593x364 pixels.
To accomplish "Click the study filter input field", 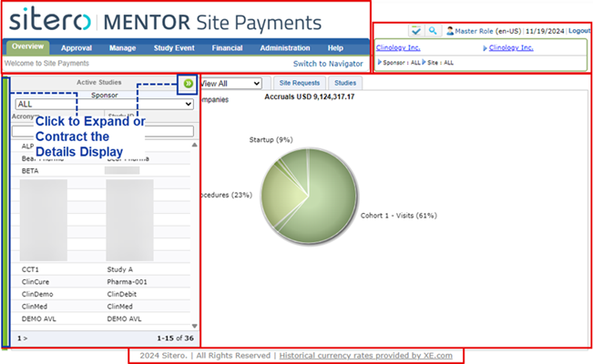I will pos(103,131).
